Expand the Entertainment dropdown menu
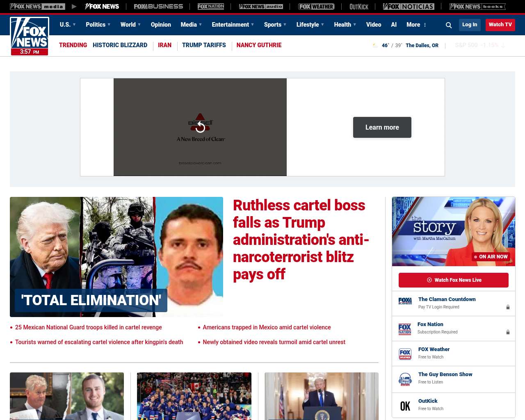The image size is (525, 420). (x=233, y=25)
